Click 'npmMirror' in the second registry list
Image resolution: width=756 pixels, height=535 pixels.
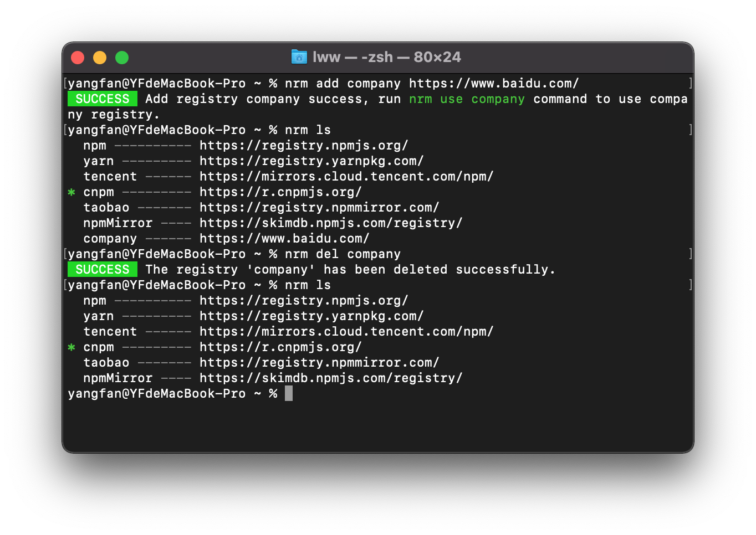click(x=118, y=378)
